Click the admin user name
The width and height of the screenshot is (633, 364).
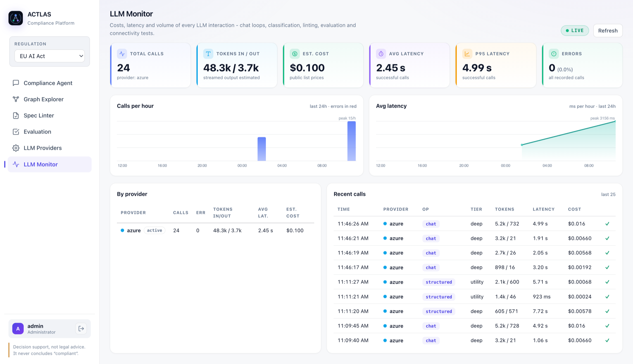(35, 326)
